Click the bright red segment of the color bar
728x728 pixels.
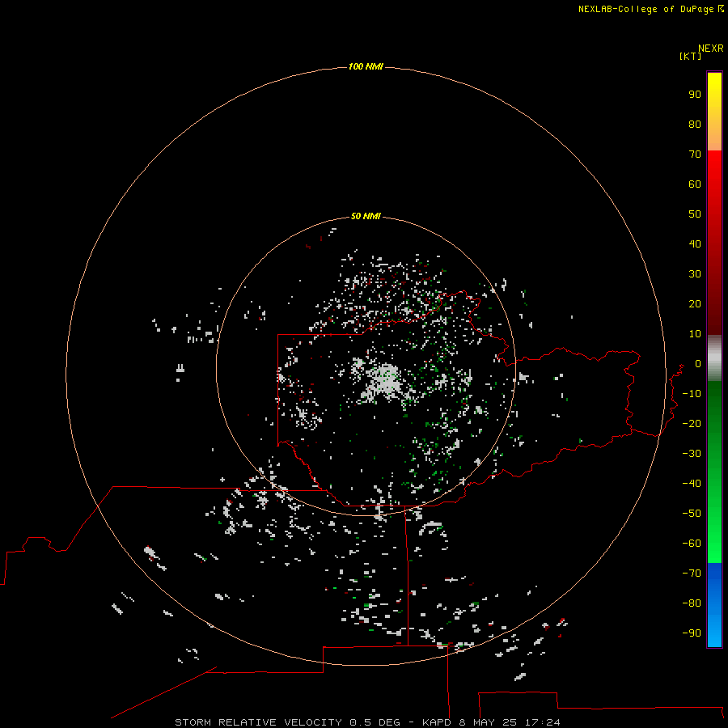[714, 243]
